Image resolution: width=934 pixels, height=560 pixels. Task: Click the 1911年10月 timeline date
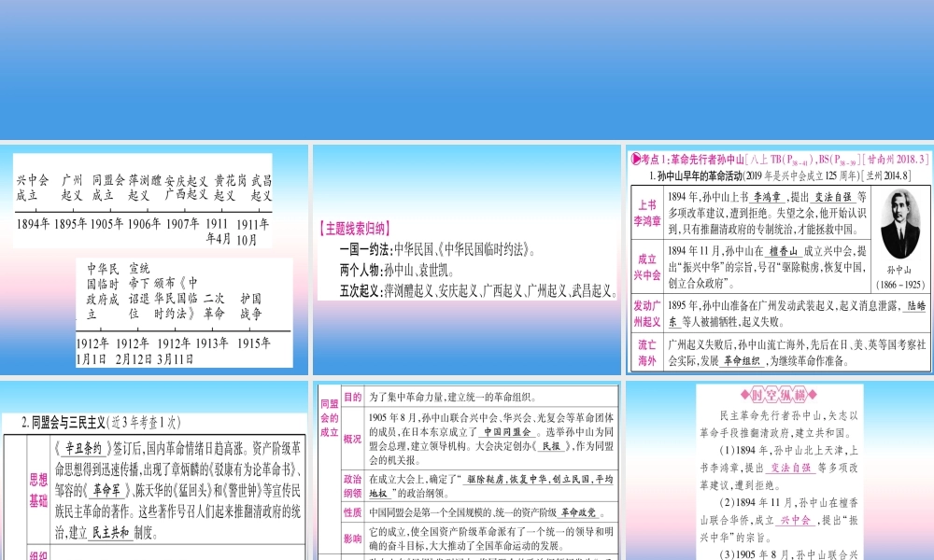[252, 231]
